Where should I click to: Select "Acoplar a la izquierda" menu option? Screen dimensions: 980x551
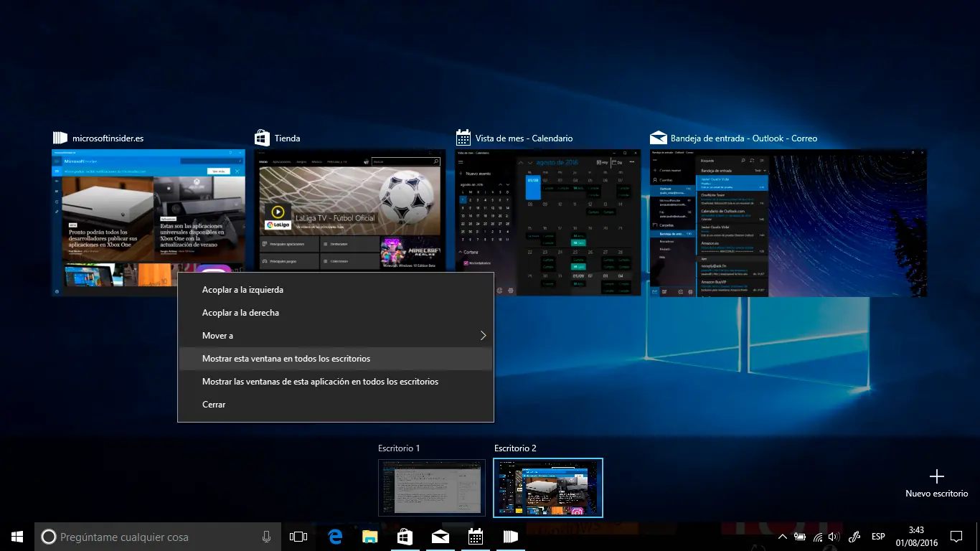[243, 289]
